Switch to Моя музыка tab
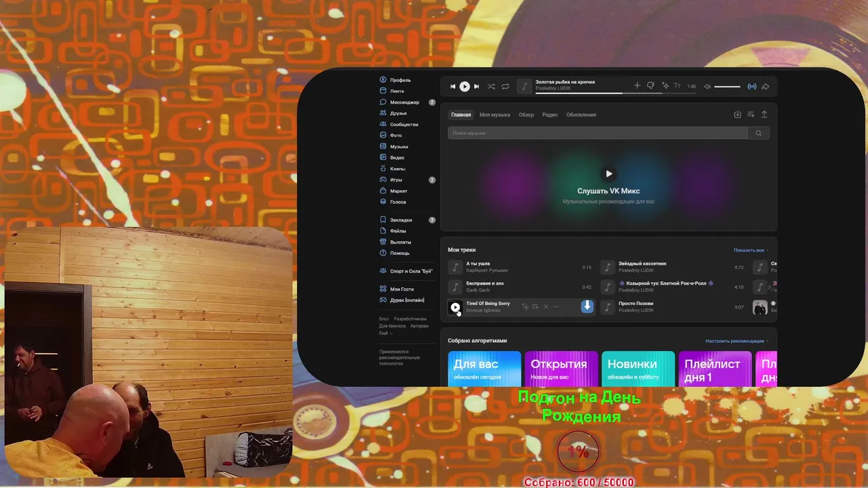The width and height of the screenshot is (868, 488). coord(494,115)
